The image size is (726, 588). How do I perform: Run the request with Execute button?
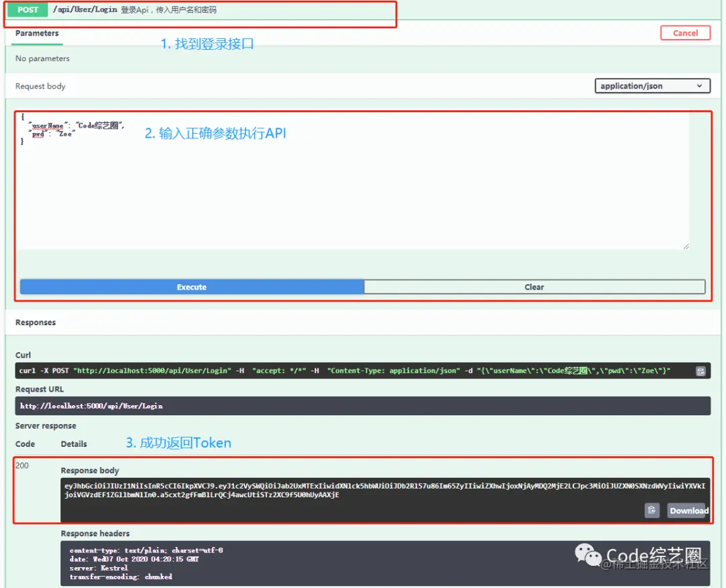[192, 287]
